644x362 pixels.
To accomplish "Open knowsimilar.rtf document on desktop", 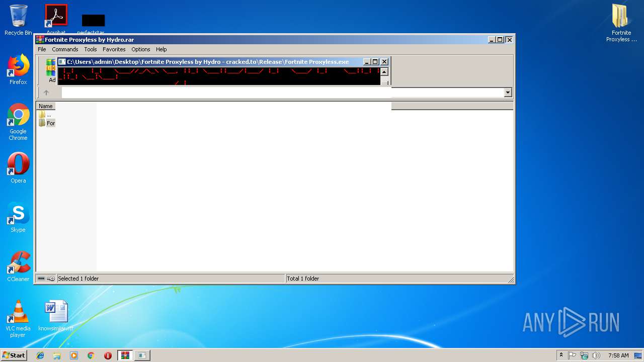I will tap(56, 316).
